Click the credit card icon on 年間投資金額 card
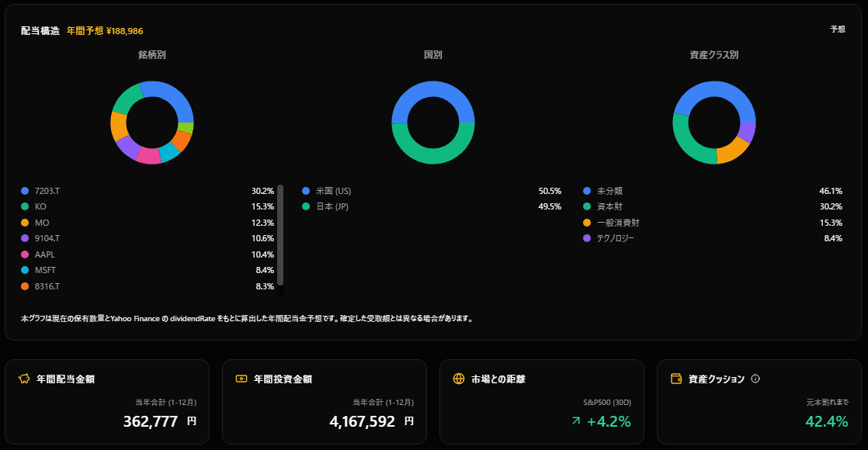This screenshot has width=868, height=450. point(240,378)
